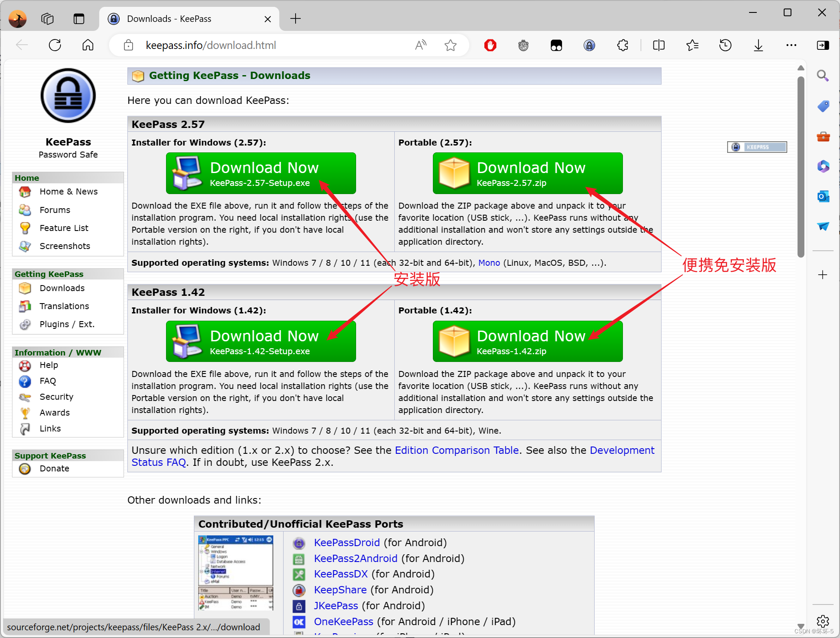The height and width of the screenshot is (638, 840).
Task: Click the KeePass PPC screenshot thumbnail
Action: 236,573
